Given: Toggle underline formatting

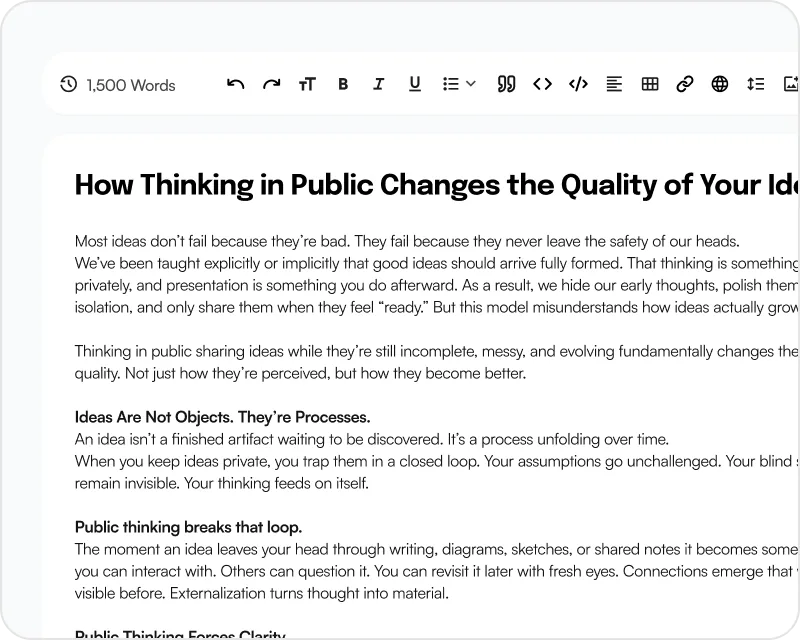Looking at the screenshot, I should pyautogui.click(x=415, y=84).
